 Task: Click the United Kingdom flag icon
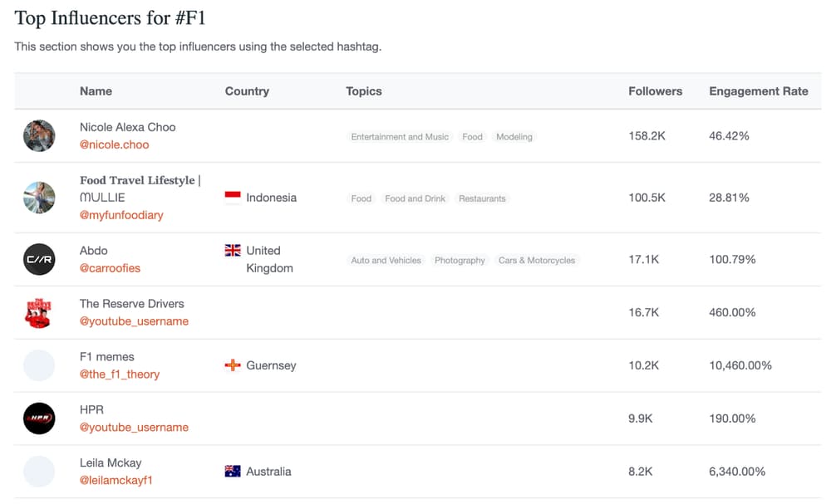[x=231, y=248]
